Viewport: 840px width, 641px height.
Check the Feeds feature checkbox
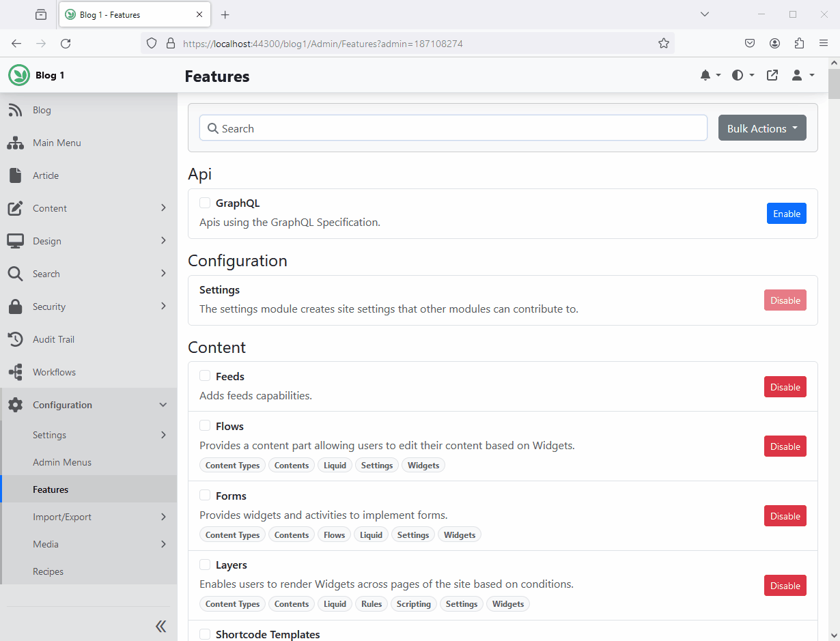[x=205, y=375]
